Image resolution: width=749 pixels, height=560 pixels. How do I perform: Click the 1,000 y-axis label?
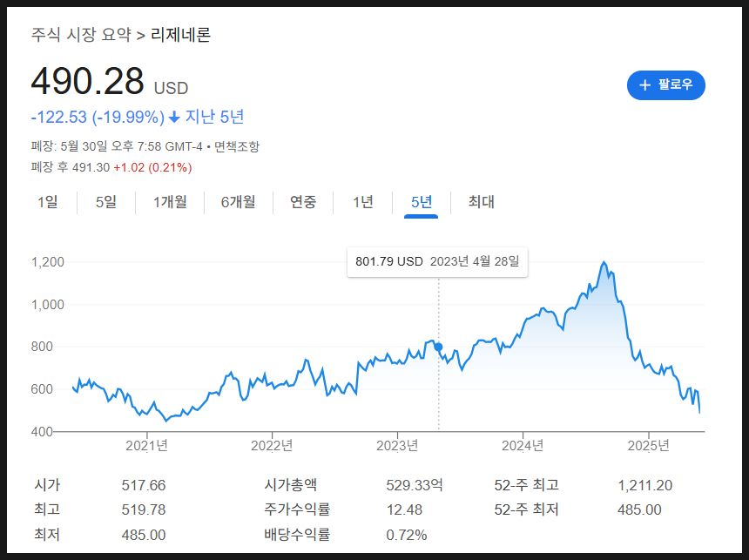coord(47,304)
